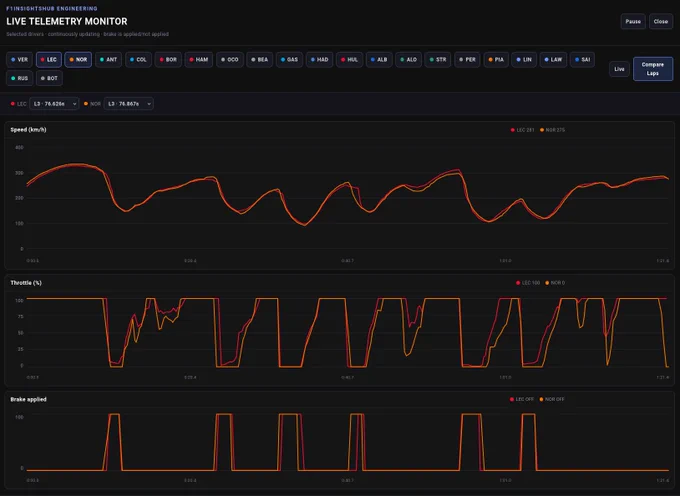
Task: Select the PIA driver chip
Action: click(496, 60)
